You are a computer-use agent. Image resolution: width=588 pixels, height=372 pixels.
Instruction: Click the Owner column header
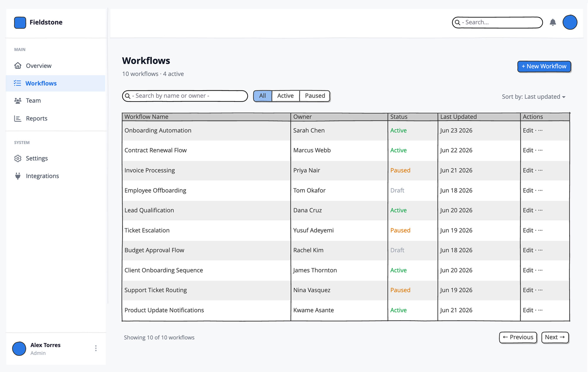(339, 117)
